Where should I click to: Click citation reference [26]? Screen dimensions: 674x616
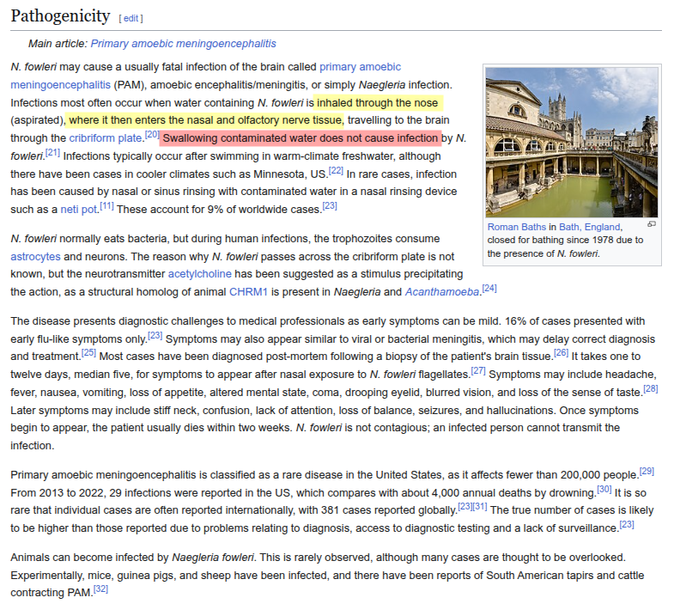561,353
